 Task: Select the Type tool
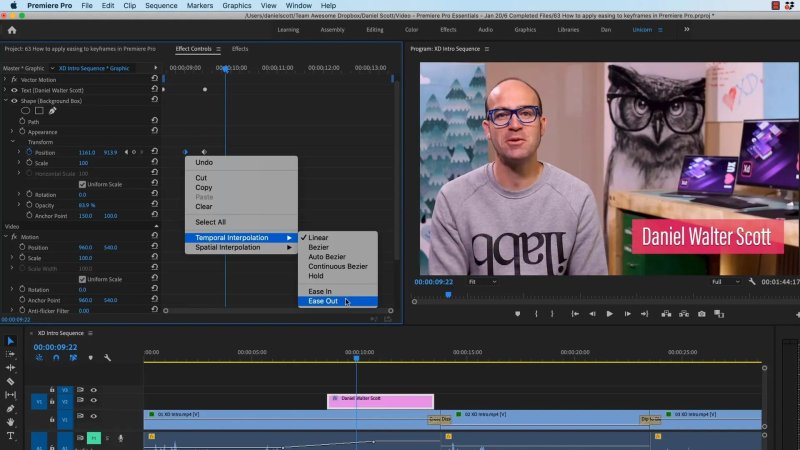pos(10,436)
